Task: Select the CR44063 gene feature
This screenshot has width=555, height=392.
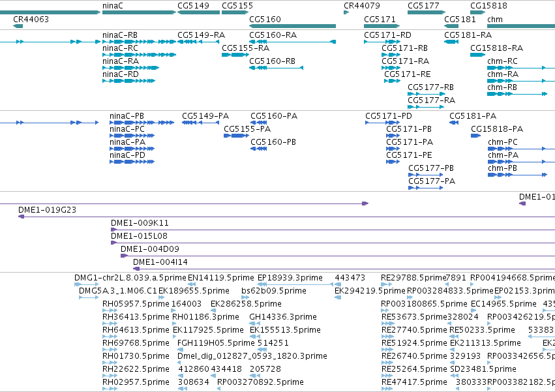Action: pos(18,26)
